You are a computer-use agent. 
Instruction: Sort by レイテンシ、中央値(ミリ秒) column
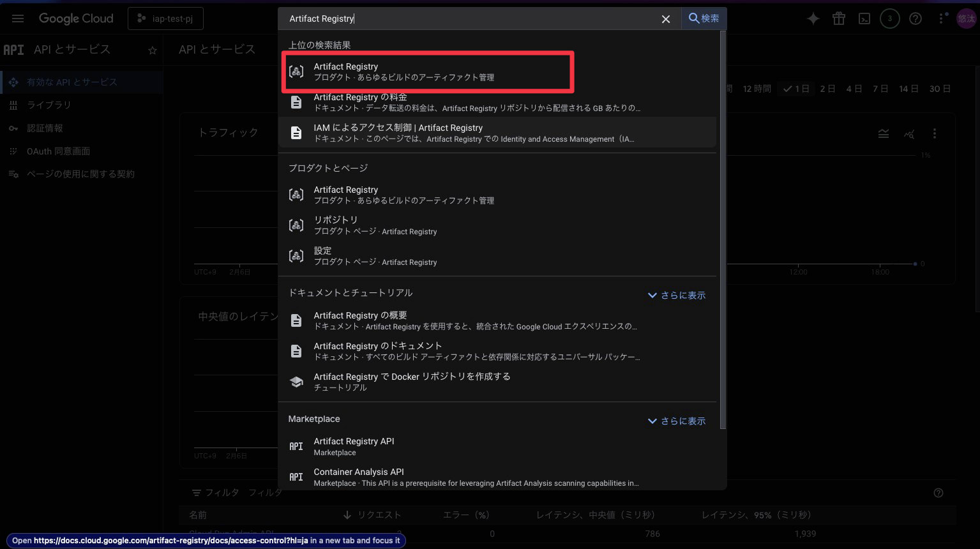[596, 515]
